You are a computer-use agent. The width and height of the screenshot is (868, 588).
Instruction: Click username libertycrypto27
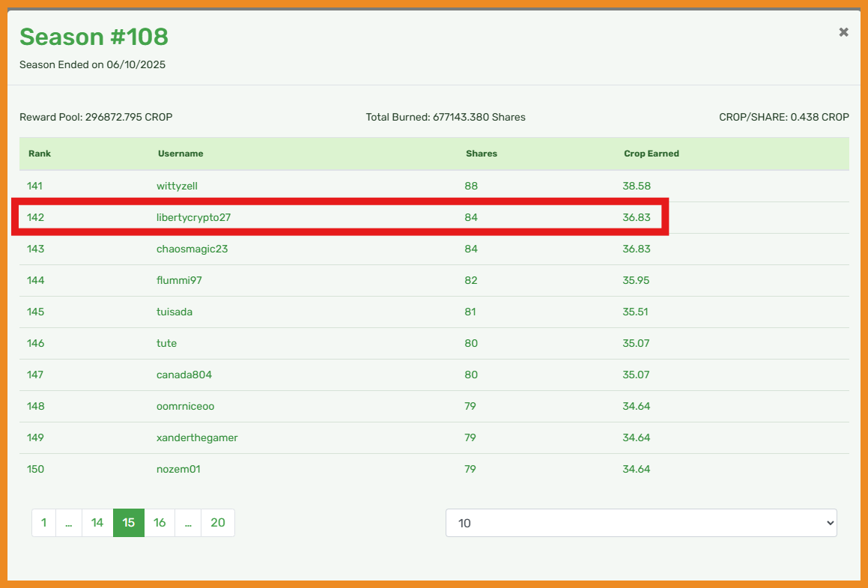click(193, 217)
